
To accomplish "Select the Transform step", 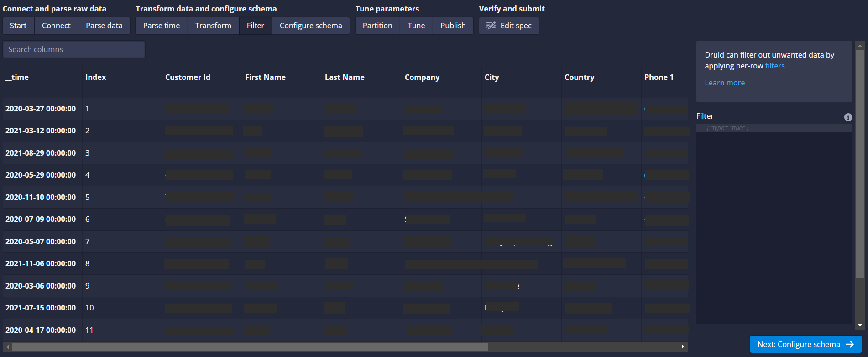I will point(213,26).
